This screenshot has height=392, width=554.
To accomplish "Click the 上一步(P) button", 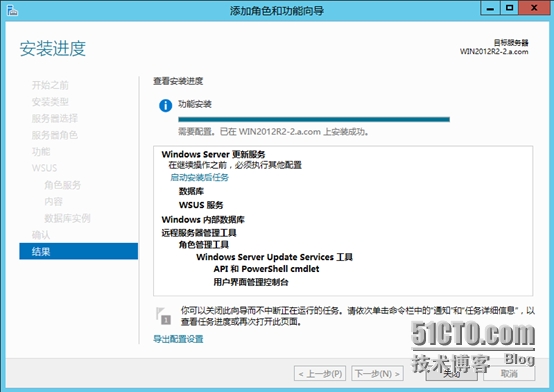I will click(x=320, y=374).
